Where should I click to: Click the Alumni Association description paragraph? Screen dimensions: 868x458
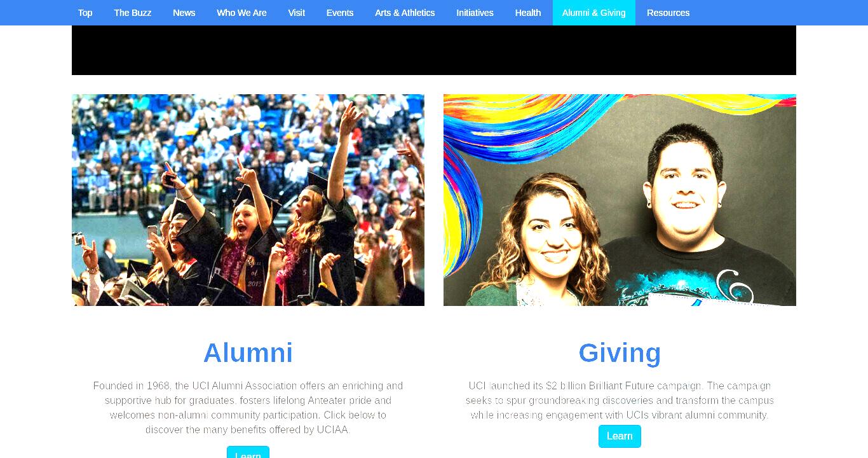tap(248, 408)
